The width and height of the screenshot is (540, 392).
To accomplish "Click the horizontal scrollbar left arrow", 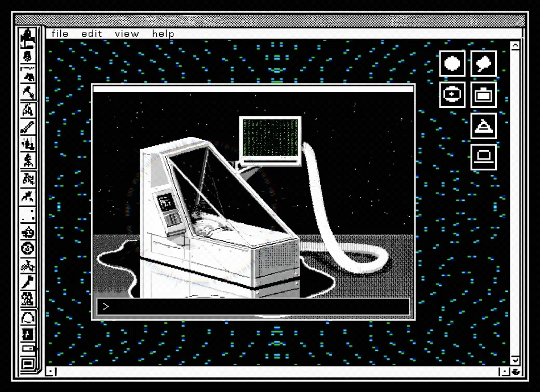I will pos(51,372).
